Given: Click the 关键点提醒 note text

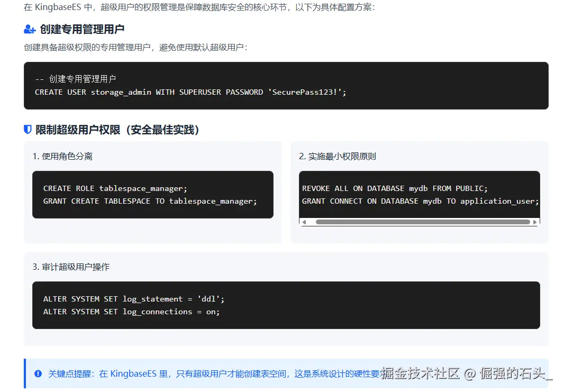Looking at the screenshot, I should (x=214, y=373).
